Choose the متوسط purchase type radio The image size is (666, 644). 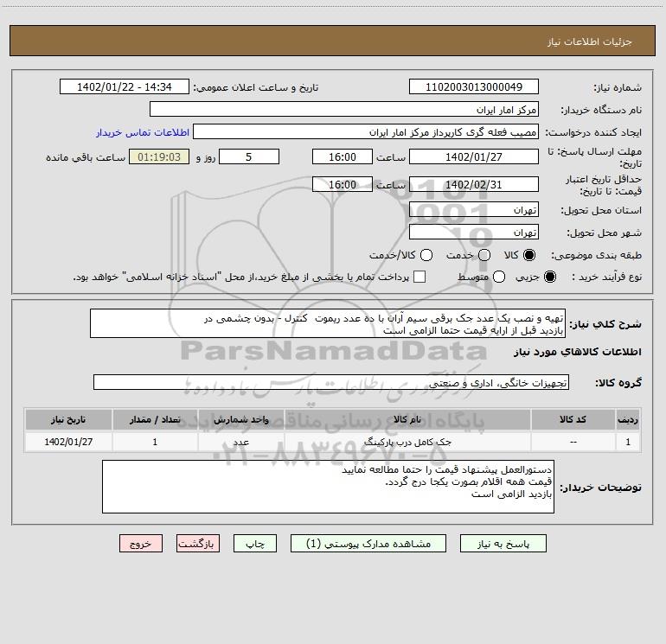click(499, 277)
